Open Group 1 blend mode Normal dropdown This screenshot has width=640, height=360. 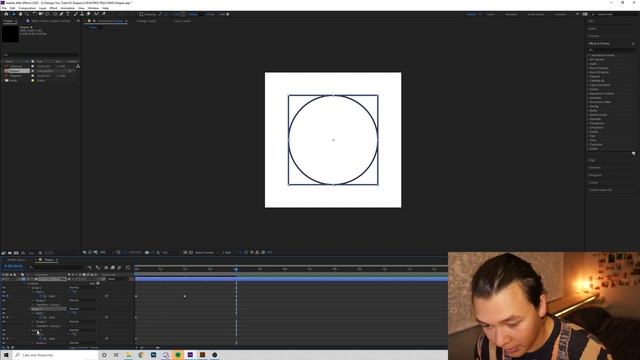click(84, 287)
